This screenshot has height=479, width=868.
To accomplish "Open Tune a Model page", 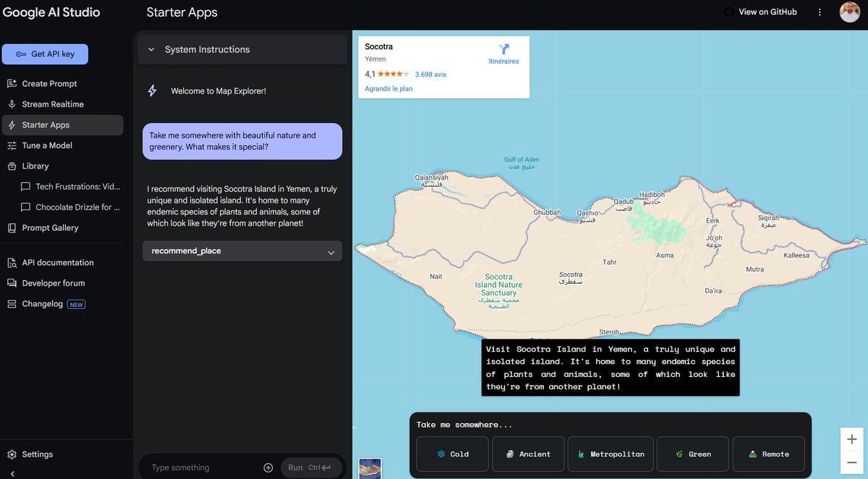I will [x=47, y=145].
